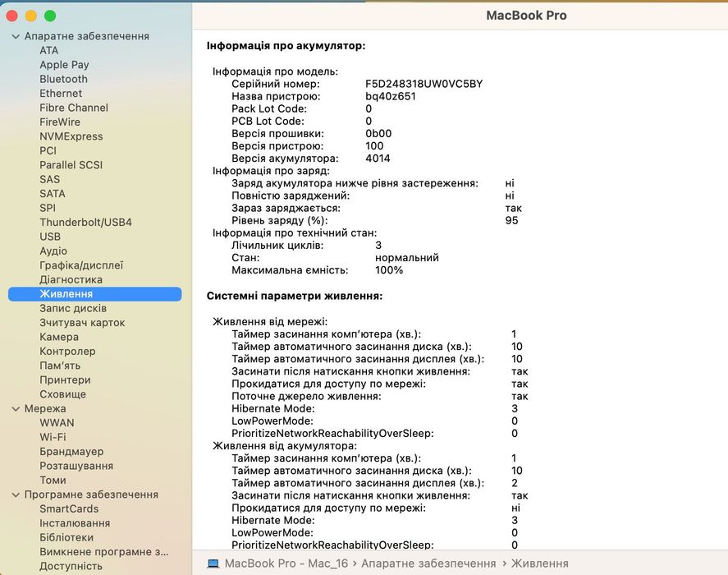Click the Лічильник циклів label
728x575 pixels.
(277, 245)
